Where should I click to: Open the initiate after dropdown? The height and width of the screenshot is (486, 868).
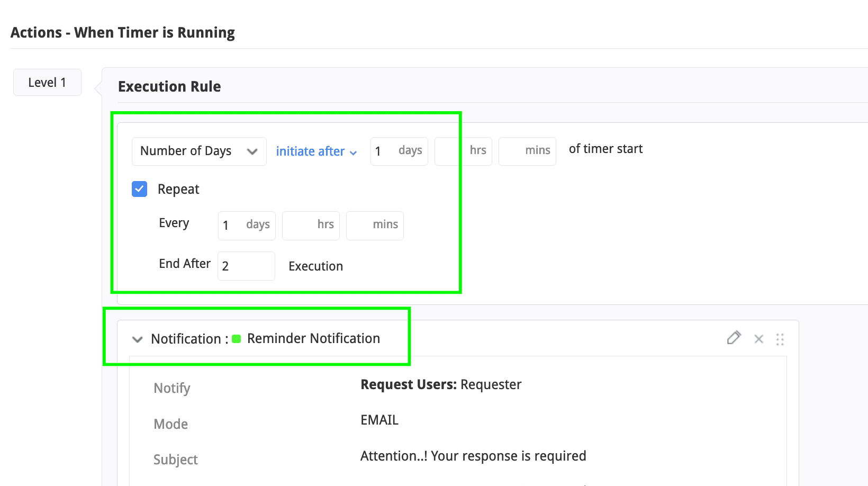pos(316,151)
